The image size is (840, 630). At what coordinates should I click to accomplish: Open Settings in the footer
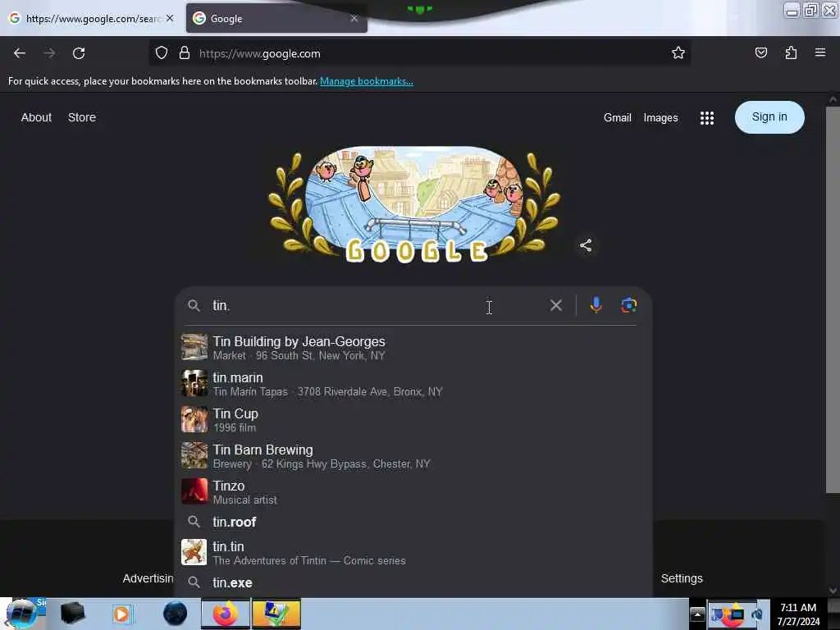point(682,578)
